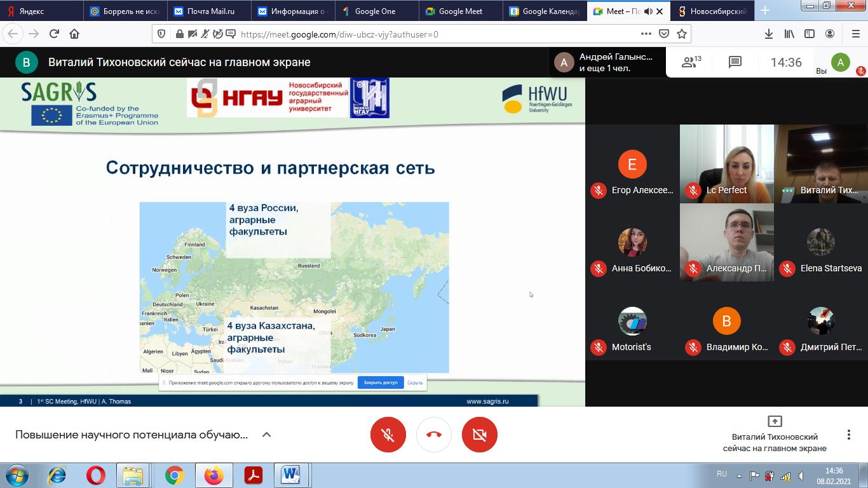Toggle the camera on/off button

(x=480, y=435)
